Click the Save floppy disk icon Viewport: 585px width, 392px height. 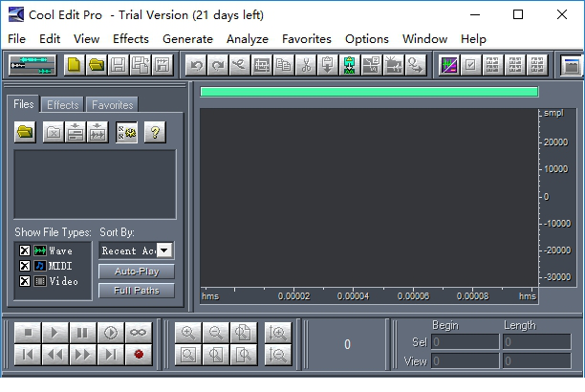[119, 65]
